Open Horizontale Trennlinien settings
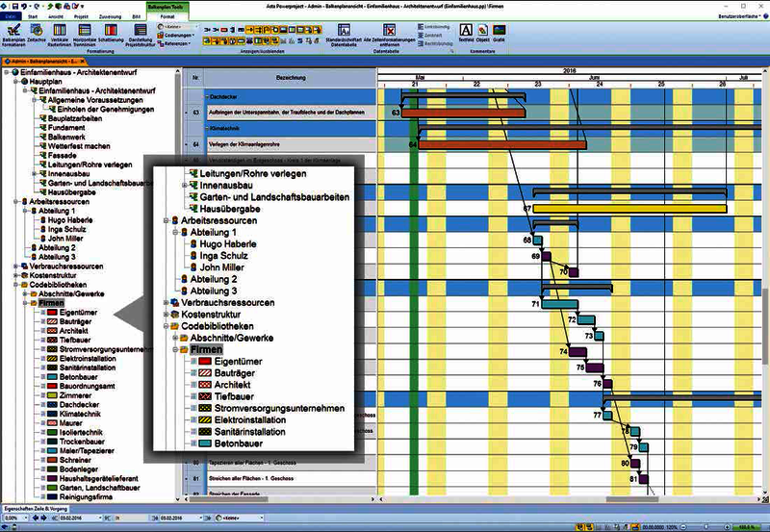The width and height of the screenshot is (770, 532). 85,35
